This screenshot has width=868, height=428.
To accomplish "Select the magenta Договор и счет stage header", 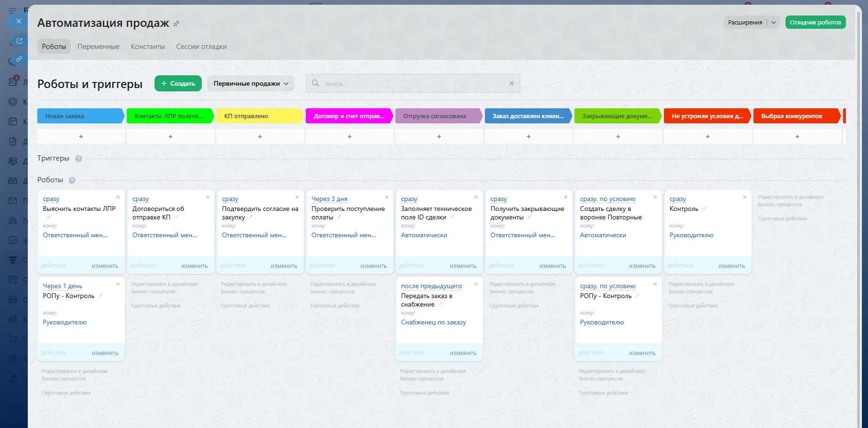I will tap(349, 116).
